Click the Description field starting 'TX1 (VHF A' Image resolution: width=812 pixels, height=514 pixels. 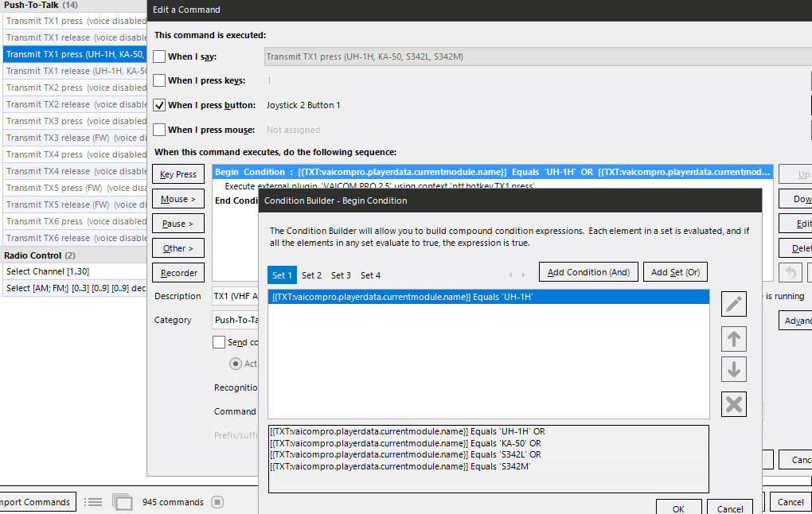click(235, 296)
